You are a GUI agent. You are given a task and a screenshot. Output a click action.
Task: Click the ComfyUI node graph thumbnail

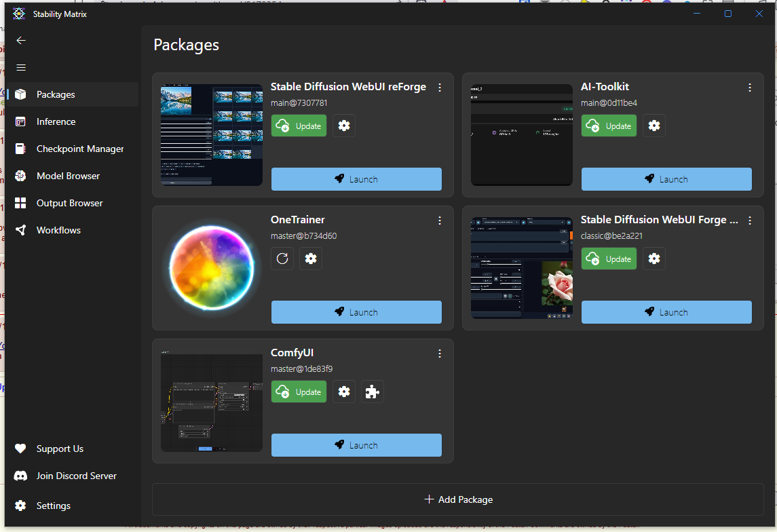tap(212, 401)
